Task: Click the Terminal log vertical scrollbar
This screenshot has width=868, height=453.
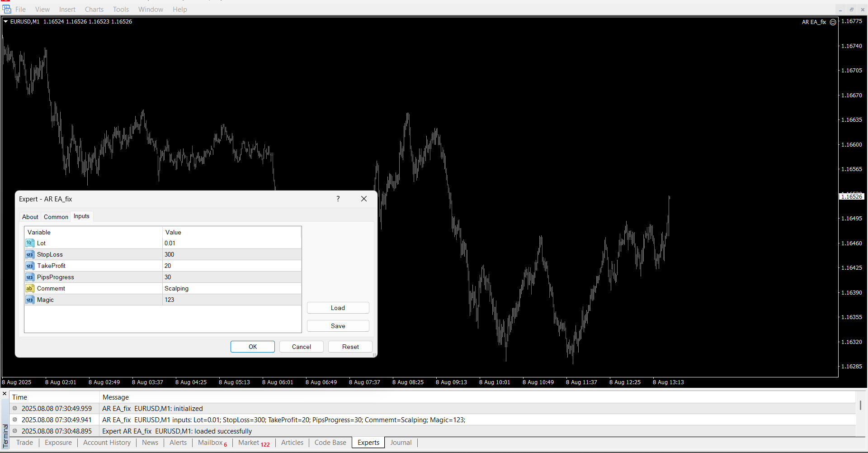Action: (x=860, y=405)
